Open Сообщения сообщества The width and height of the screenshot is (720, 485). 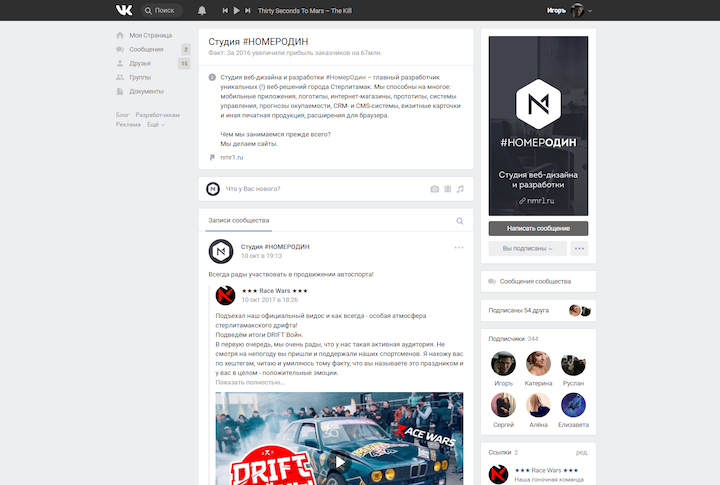[538, 281]
